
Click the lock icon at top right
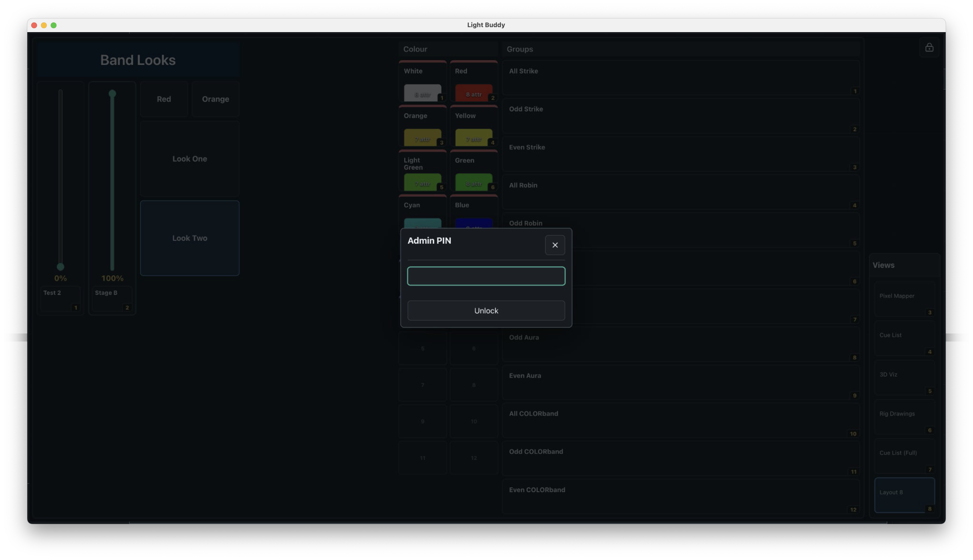point(929,48)
